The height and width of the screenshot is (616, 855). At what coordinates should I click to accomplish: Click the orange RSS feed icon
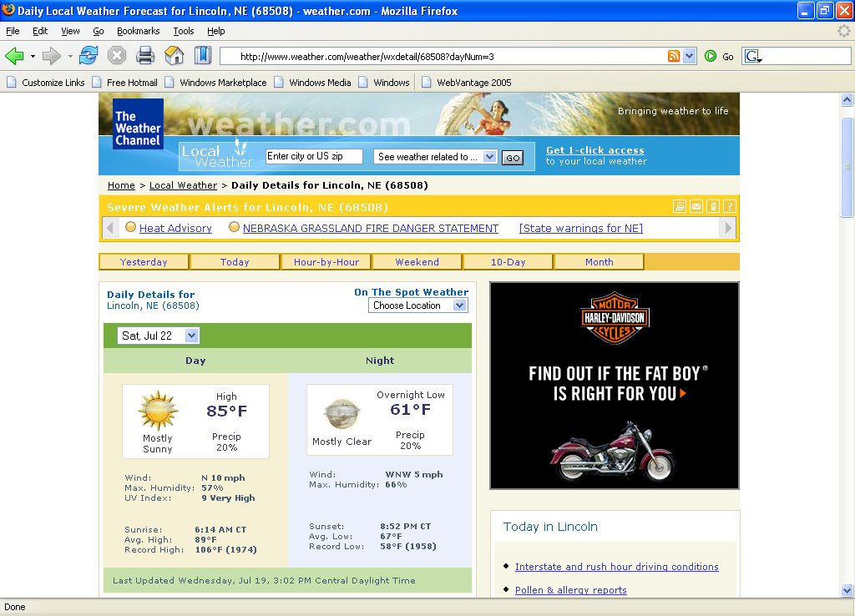point(674,56)
